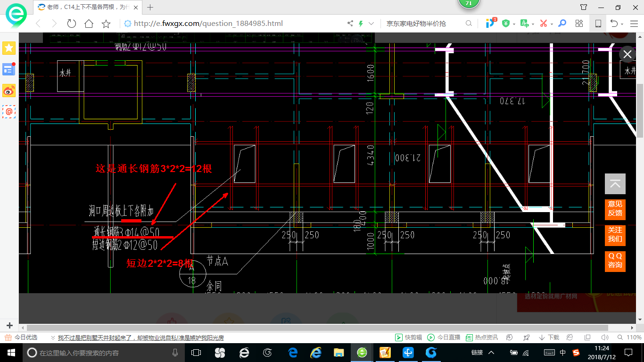644x362 pixels.
Task: Expand the address bar dropdown chevron
Action: 372,24
